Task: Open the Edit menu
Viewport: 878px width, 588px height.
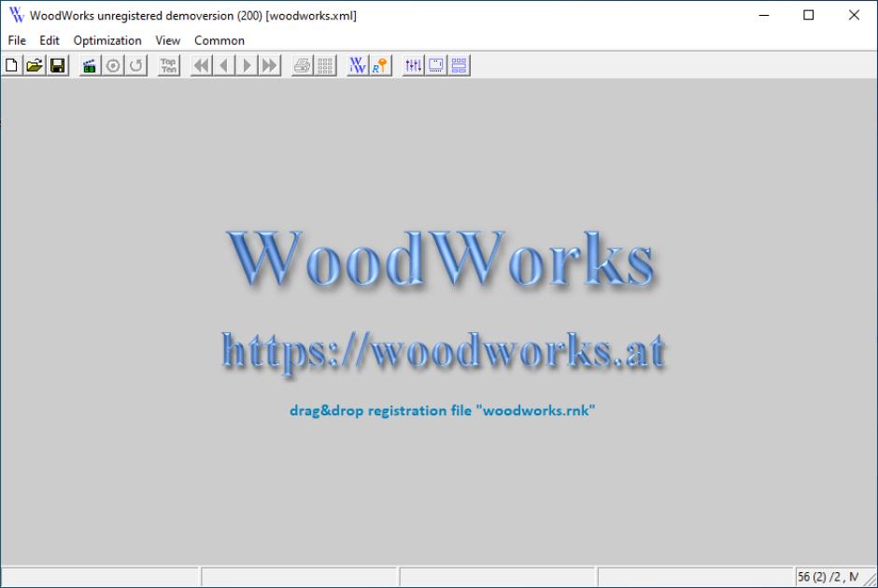Action: [50, 40]
